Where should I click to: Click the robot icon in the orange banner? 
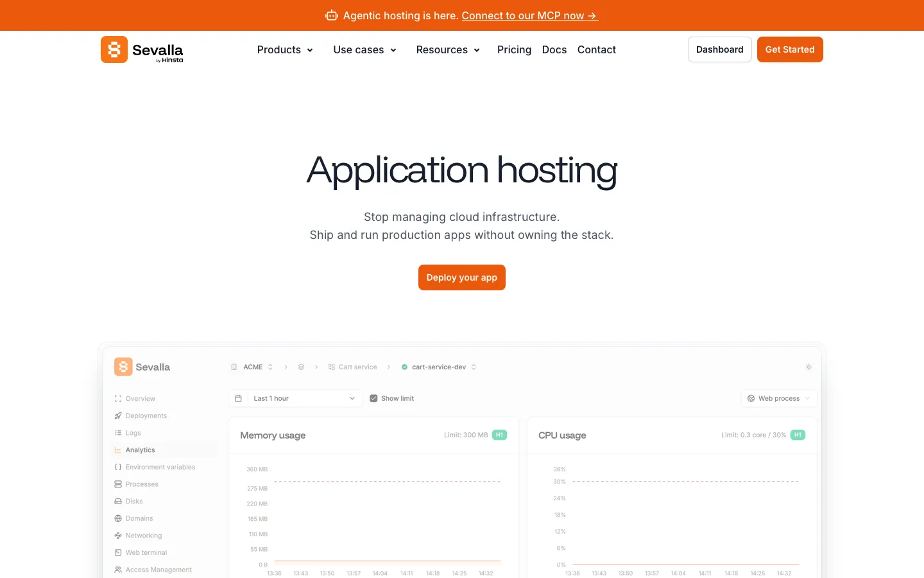tap(332, 15)
